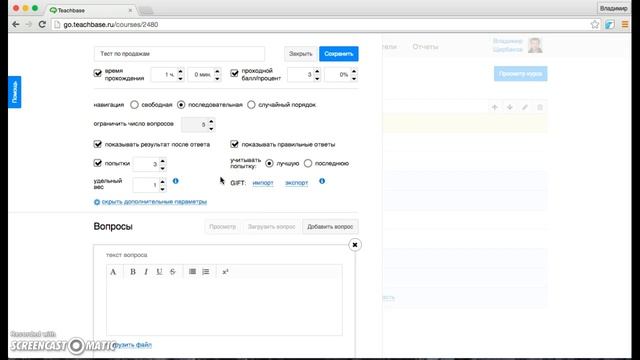Select случайный порядок radio
640x360 pixels.
click(x=251, y=105)
